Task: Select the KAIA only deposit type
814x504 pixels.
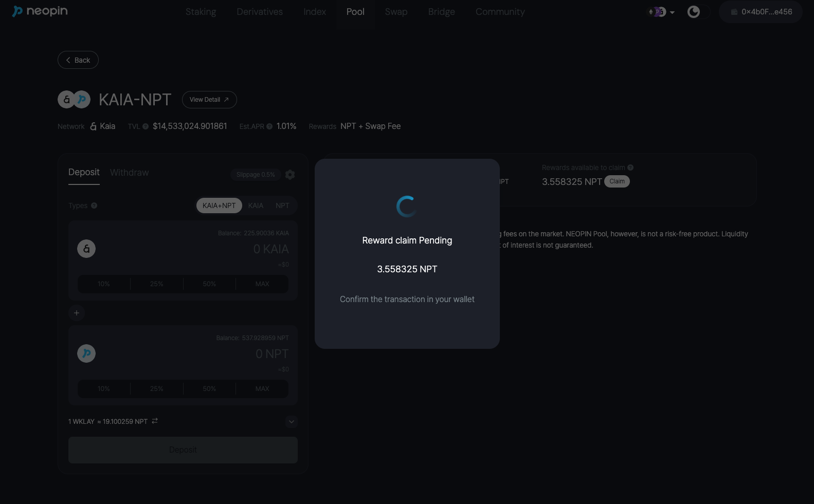Action: (256, 206)
